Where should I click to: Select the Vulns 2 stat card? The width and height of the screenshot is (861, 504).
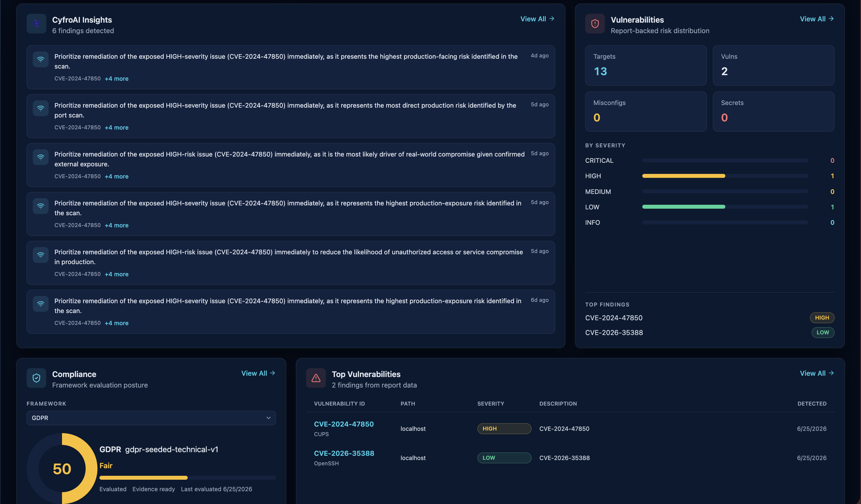coord(773,65)
